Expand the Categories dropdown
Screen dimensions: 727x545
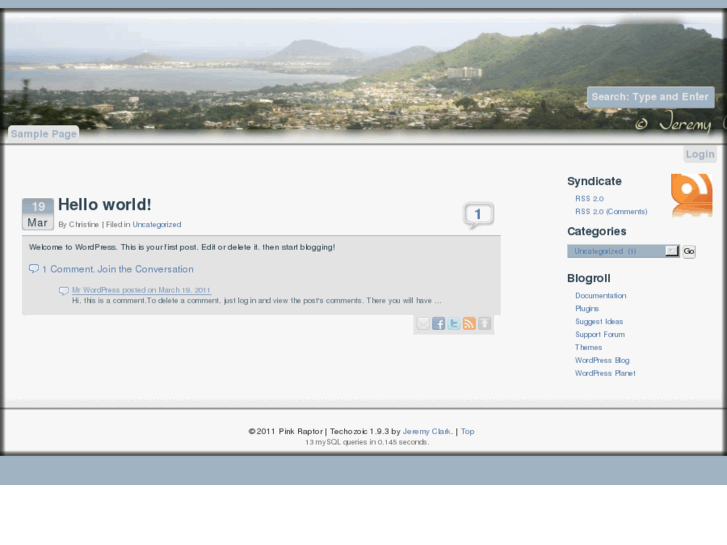tap(672, 251)
